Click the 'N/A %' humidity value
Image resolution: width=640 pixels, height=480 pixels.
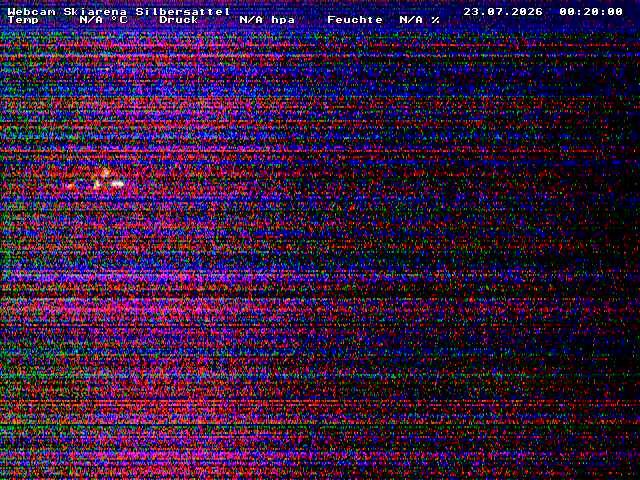[419, 20]
